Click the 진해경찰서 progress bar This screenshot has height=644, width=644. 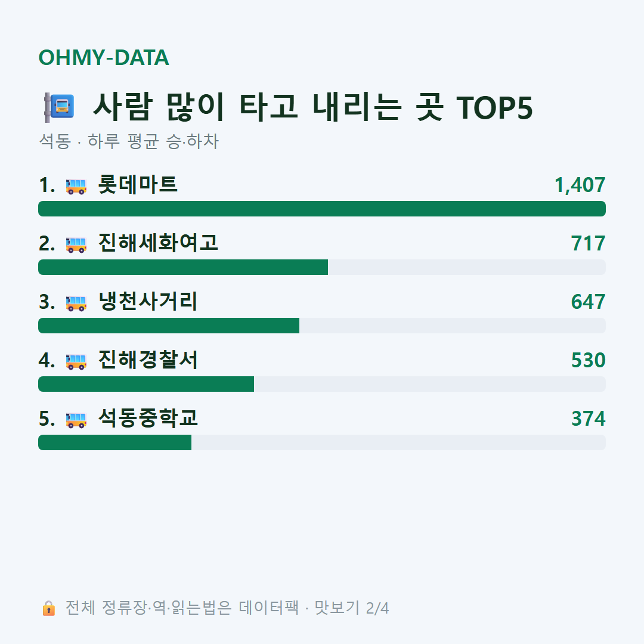click(322, 384)
